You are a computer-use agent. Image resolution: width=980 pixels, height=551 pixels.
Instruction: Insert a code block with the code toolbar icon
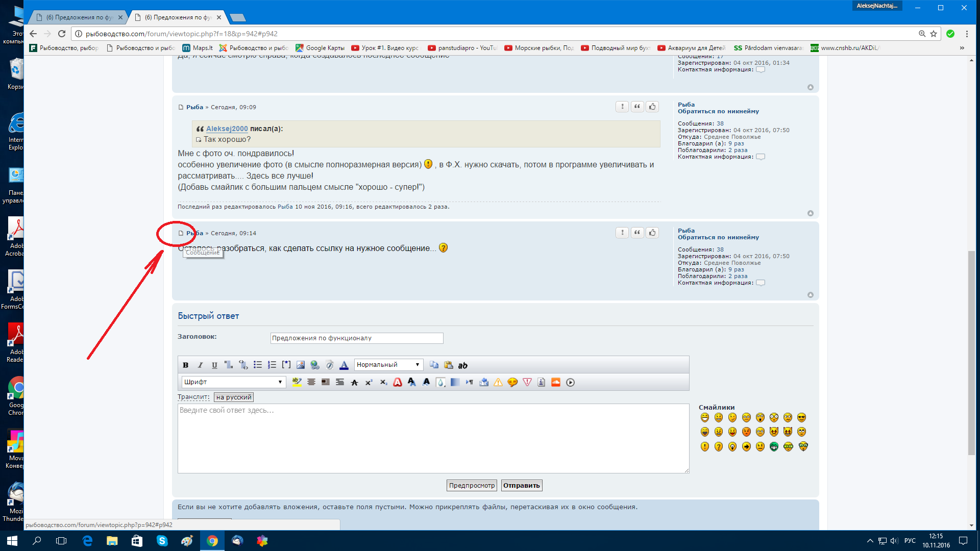pos(243,365)
